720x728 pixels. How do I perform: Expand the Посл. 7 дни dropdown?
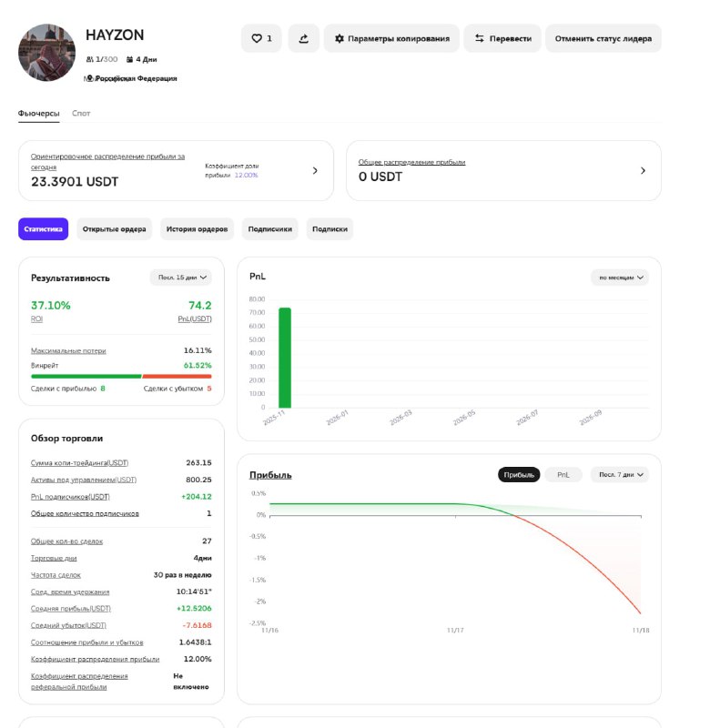(621, 474)
